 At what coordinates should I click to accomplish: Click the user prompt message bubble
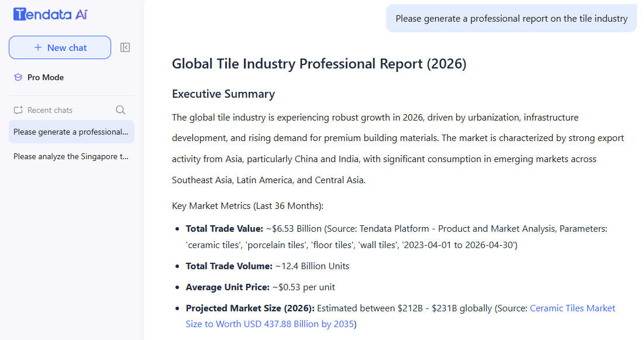pyautogui.click(x=511, y=19)
